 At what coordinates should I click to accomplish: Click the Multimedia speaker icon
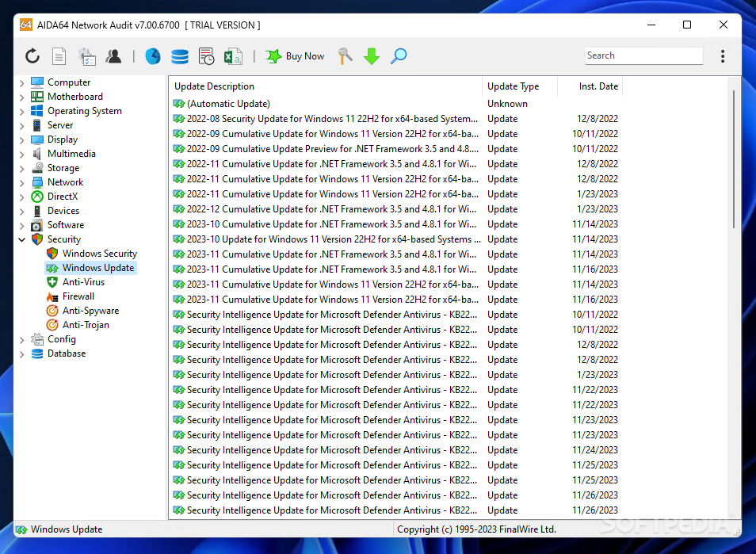coord(37,154)
